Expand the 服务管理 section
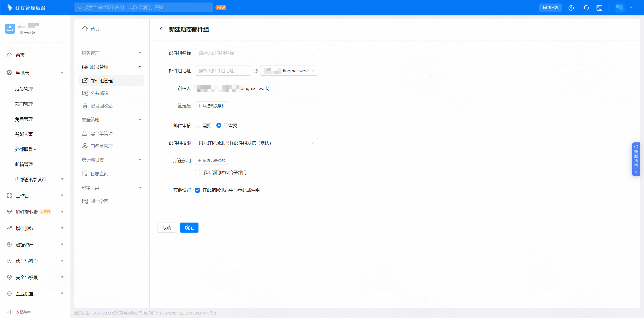Screen dimensions: 644x318 click(x=140, y=53)
